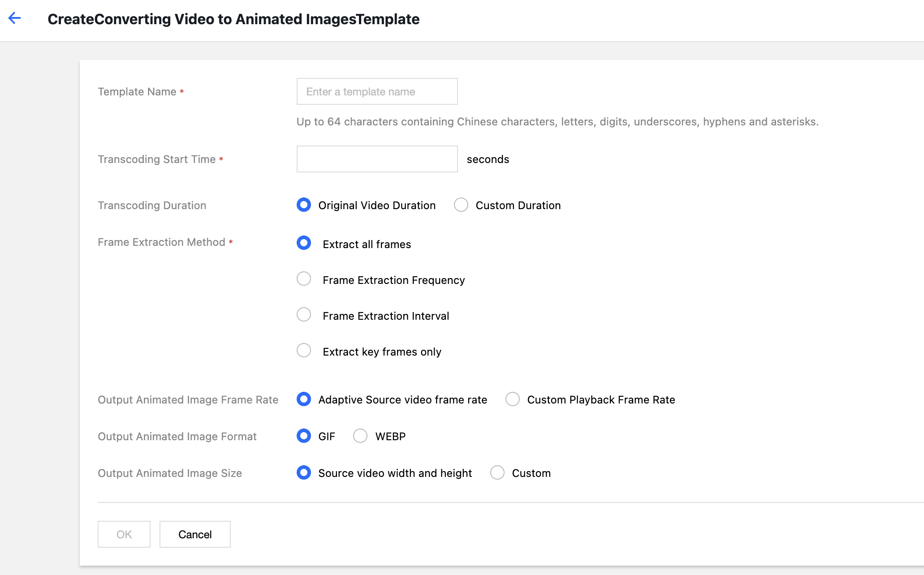Click the page title heading text
This screenshot has height=575, width=924.
[x=233, y=19]
